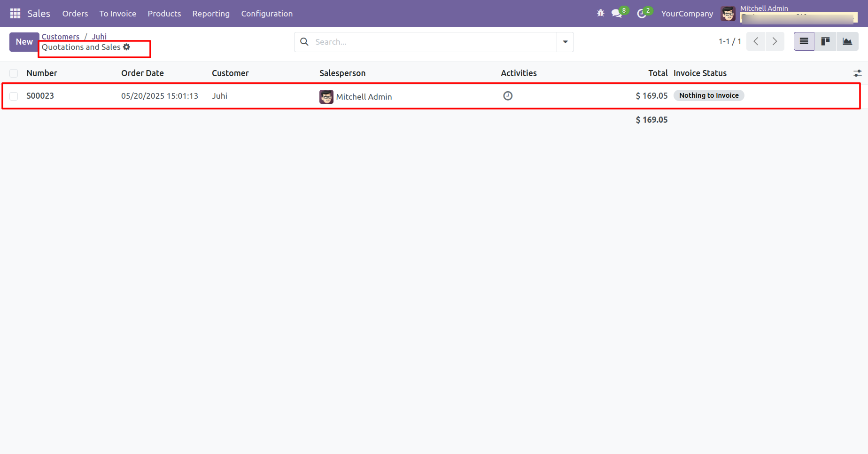
Task: Open order S00023
Action: point(40,96)
